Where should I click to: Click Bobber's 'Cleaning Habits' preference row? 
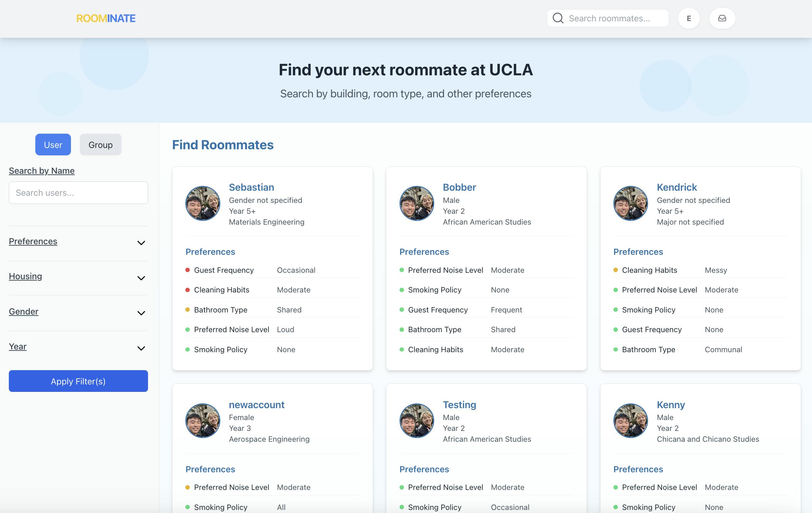pyautogui.click(x=486, y=349)
